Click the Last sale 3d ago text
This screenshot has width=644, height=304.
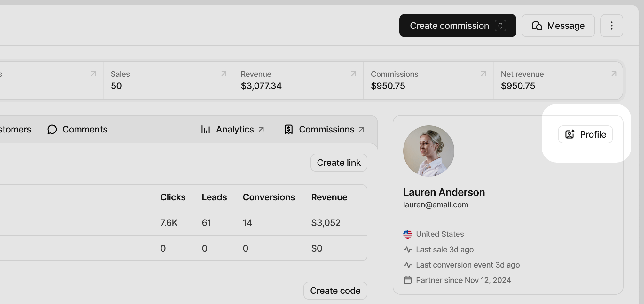445,250
